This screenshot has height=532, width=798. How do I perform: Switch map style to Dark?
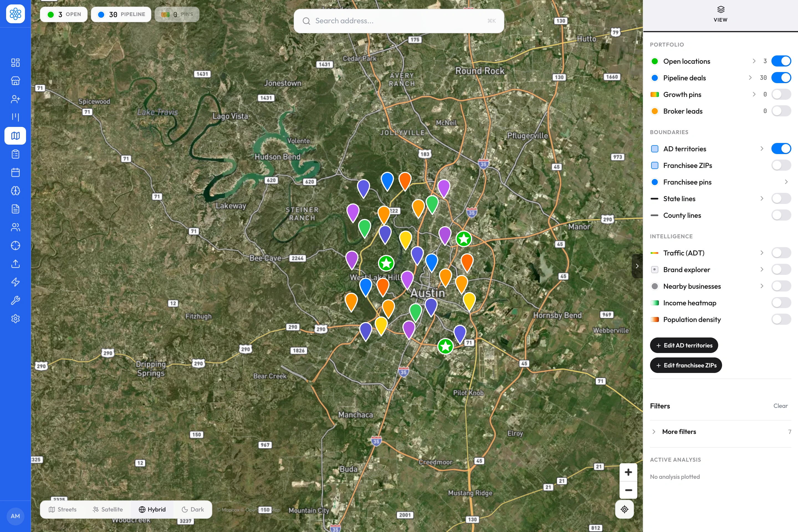(193, 509)
